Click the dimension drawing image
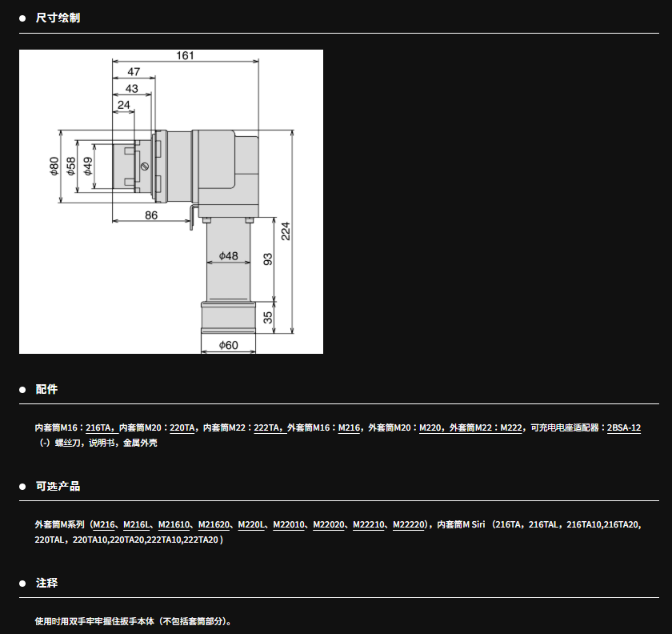This screenshot has width=672, height=634. tap(171, 202)
